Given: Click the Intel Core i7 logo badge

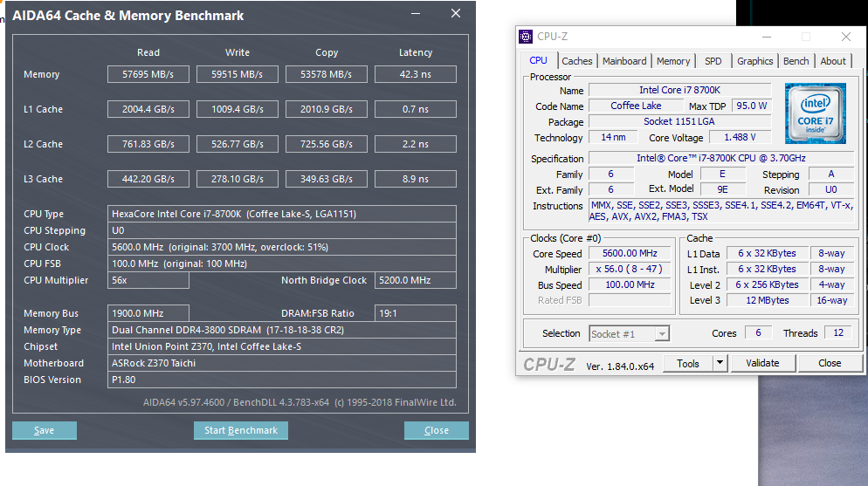Looking at the screenshot, I should [x=816, y=113].
